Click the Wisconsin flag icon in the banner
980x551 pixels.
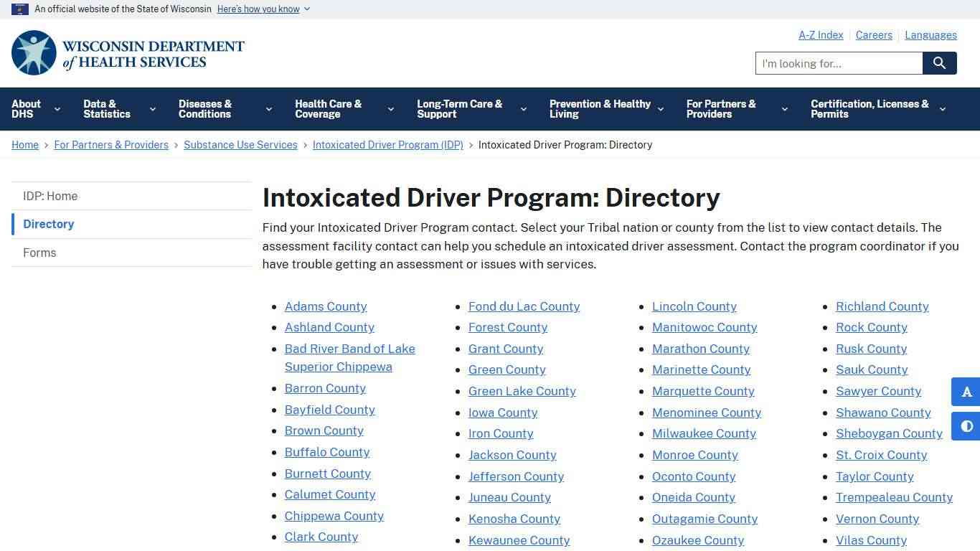19,9
